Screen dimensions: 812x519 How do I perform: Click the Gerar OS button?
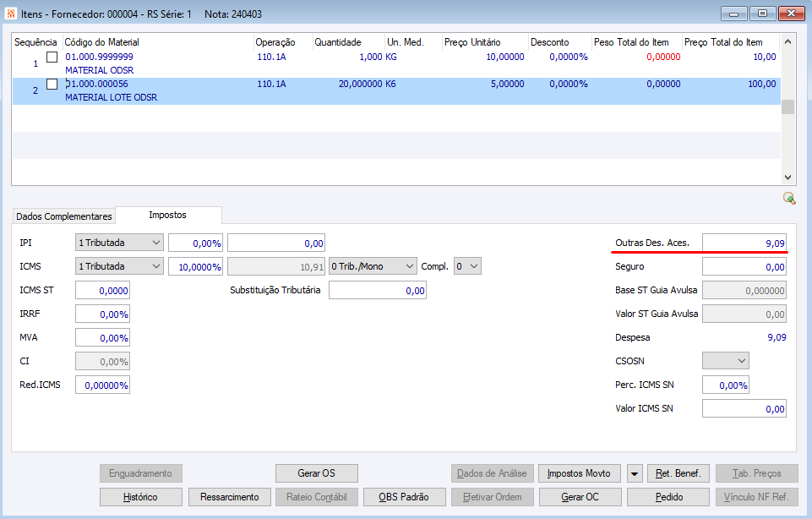pyautogui.click(x=316, y=473)
